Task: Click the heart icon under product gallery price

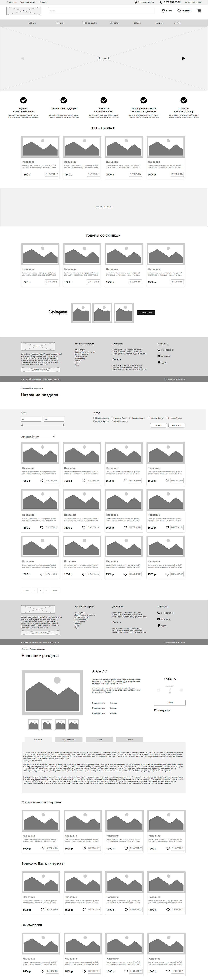Action: pos(155,711)
